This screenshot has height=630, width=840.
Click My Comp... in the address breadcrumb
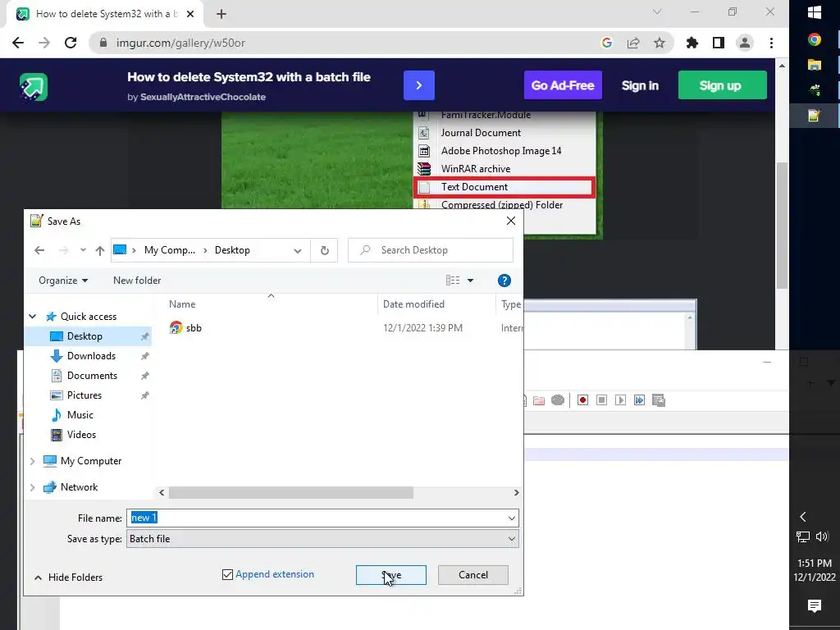coord(169,250)
